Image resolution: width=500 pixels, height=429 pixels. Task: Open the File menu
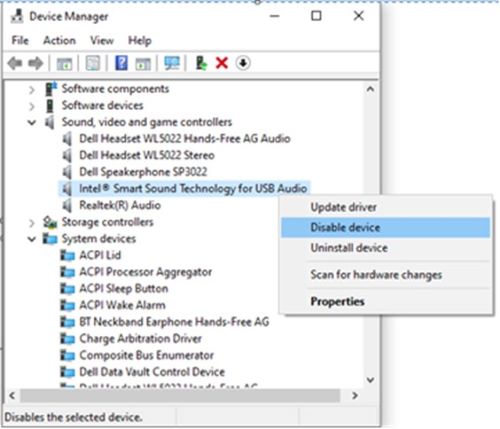pyautogui.click(x=20, y=41)
